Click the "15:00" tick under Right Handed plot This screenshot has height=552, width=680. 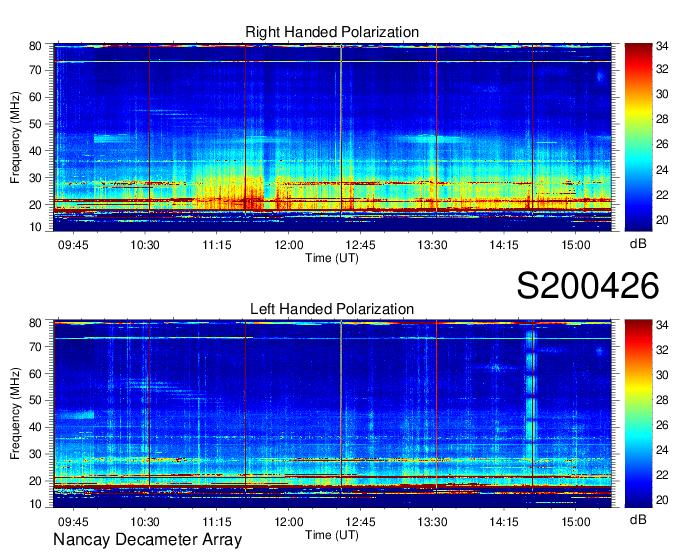coord(576,245)
